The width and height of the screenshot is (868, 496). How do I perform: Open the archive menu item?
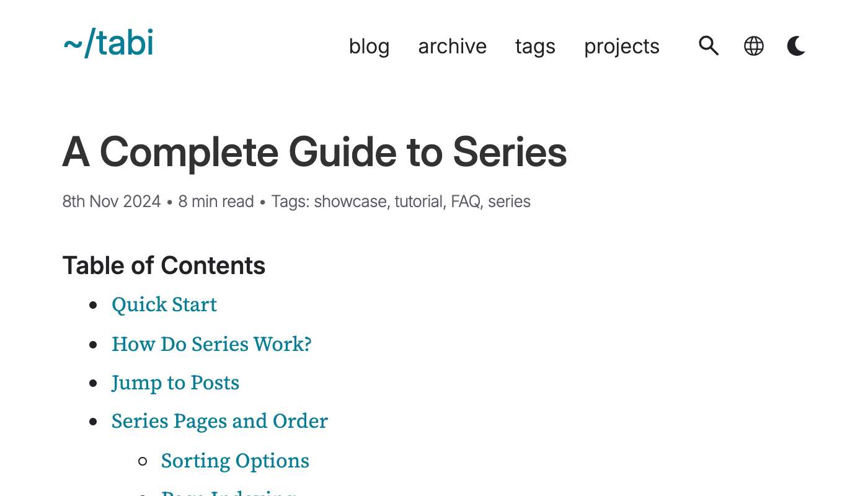tap(452, 46)
